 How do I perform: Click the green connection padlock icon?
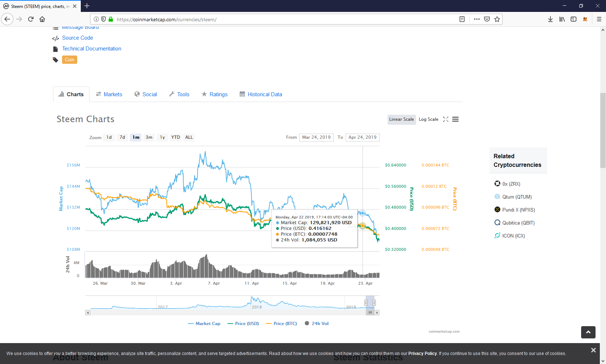click(111, 19)
